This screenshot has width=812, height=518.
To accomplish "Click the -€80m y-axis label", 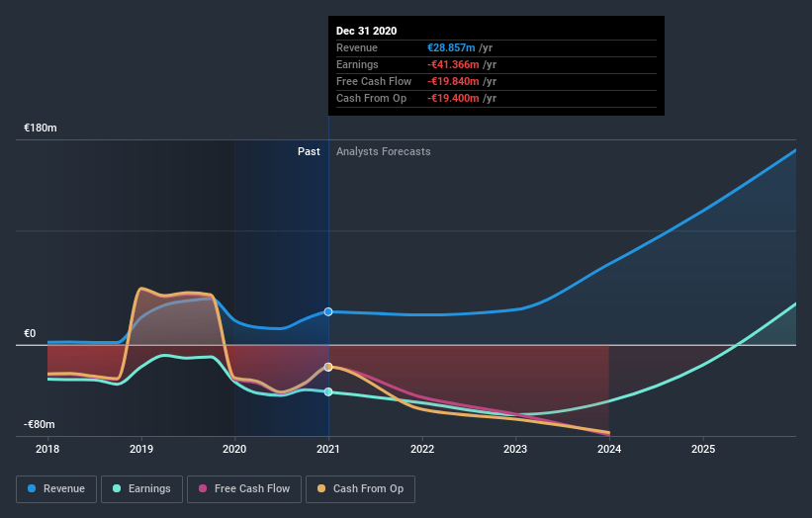I will pos(39,424).
